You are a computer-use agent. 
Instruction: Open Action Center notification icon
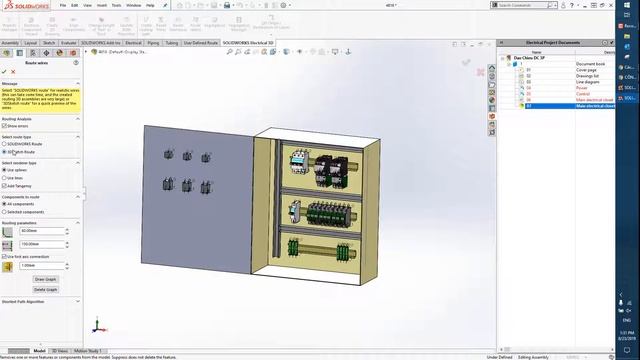(627, 350)
